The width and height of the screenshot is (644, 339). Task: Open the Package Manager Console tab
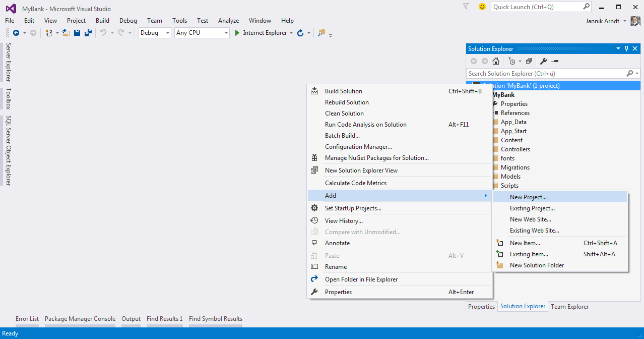(x=80, y=319)
